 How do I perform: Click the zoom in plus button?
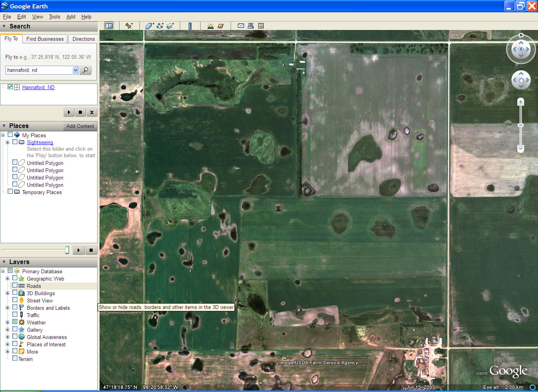[521, 102]
